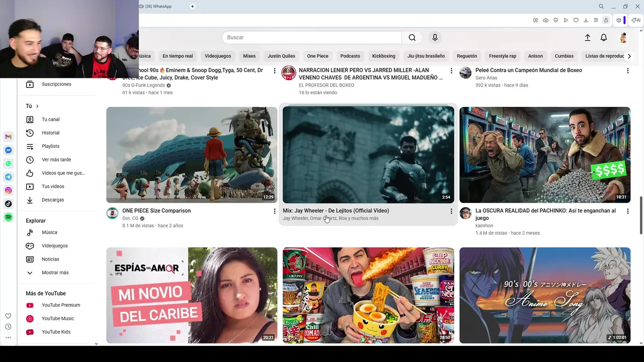
Task: Open the browser extensions cube icon
Action: pyautogui.click(x=619, y=20)
